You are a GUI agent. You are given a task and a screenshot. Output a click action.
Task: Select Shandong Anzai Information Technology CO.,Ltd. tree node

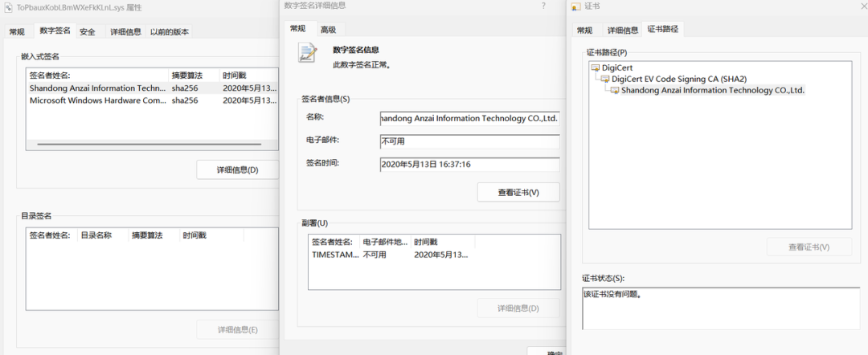click(x=712, y=90)
